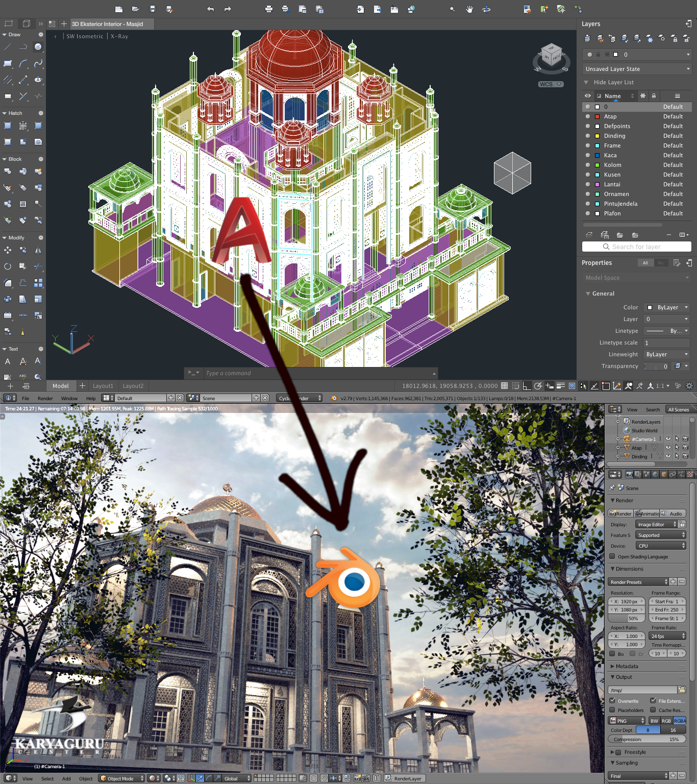Viewport: 697px width, 784px height.
Task: Toggle the Overwrite checkbox
Action: (x=612, y=701)
